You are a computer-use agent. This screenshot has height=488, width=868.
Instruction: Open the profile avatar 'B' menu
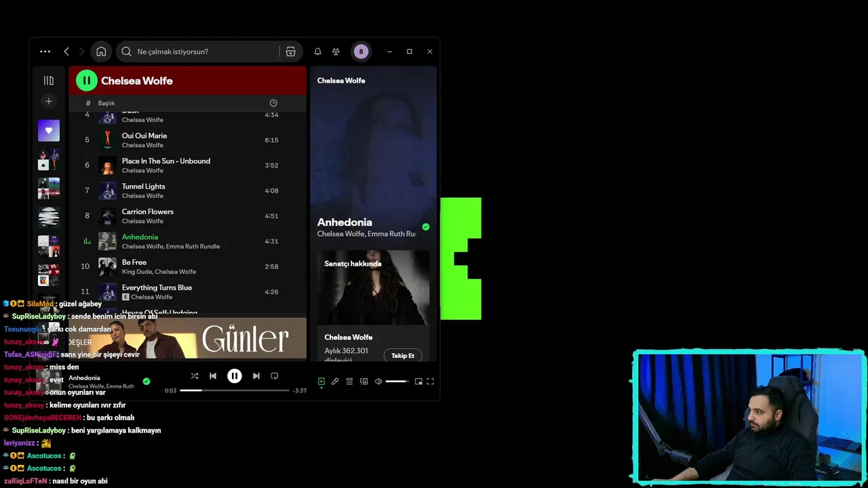tap(361, 52)
